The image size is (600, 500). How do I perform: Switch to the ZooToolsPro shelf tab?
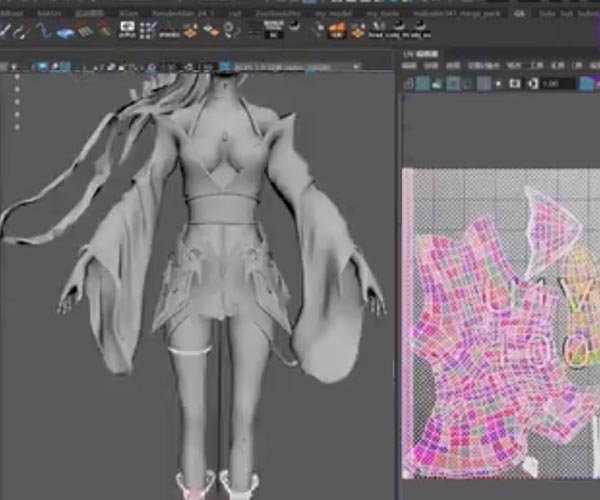coord(281,13)
